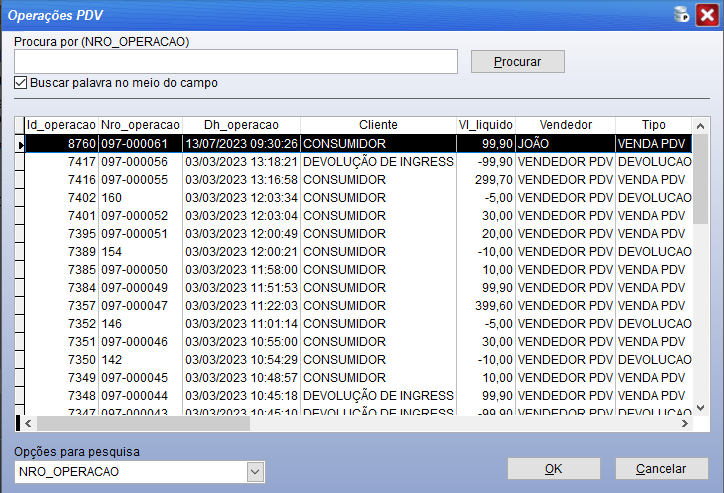The image size is (724, 493).
Task: Click row selector box for row 7416
Action: click(x=19, y=180)
